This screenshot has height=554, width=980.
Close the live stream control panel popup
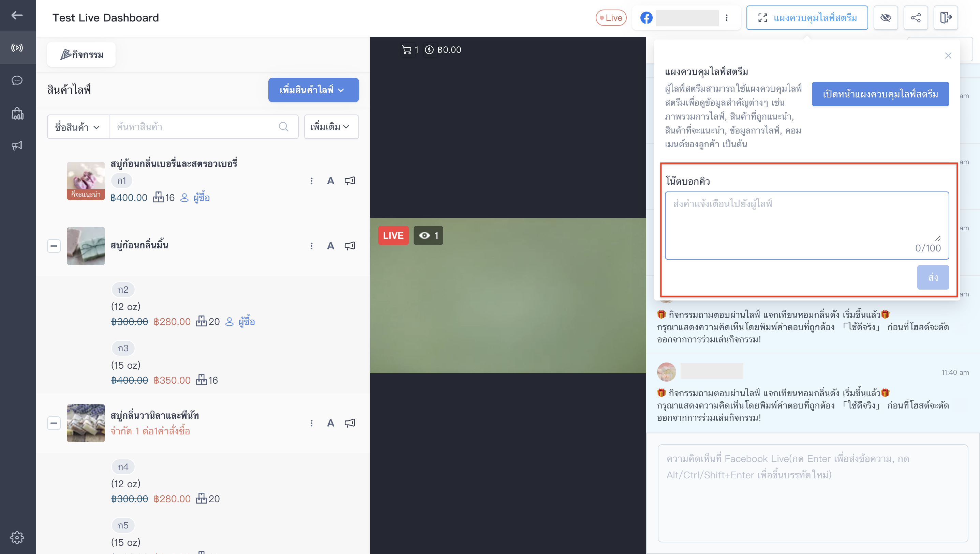pos(948,56)
